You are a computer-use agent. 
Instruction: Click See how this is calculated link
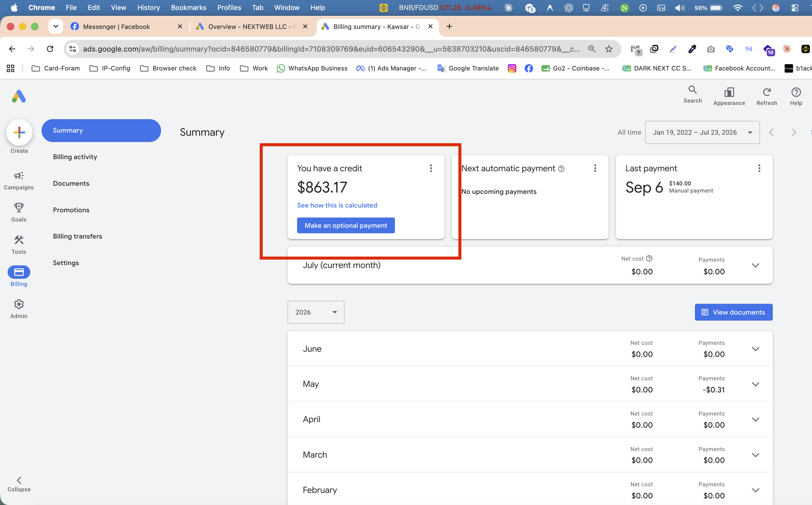[x=337, y=205]
